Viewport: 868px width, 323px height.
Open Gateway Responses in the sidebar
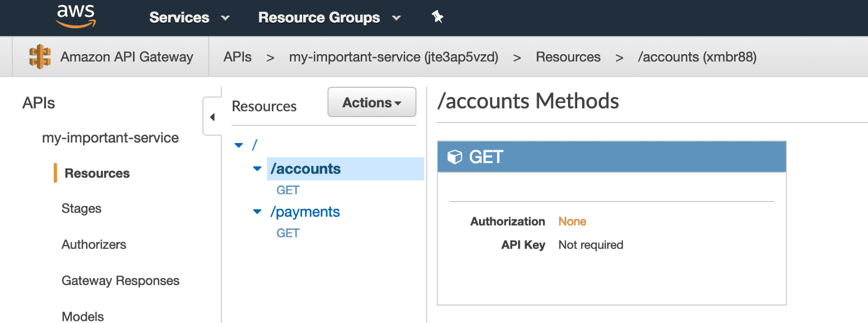point(120,281)
